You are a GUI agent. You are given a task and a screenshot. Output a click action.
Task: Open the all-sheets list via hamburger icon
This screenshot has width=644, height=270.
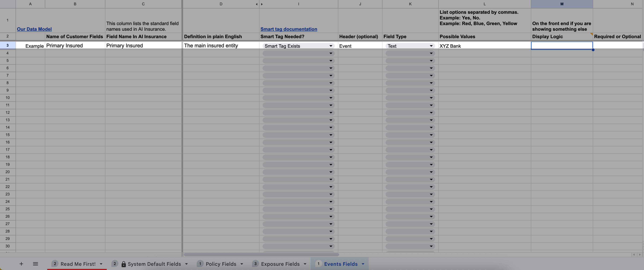[x=36, y=264]
